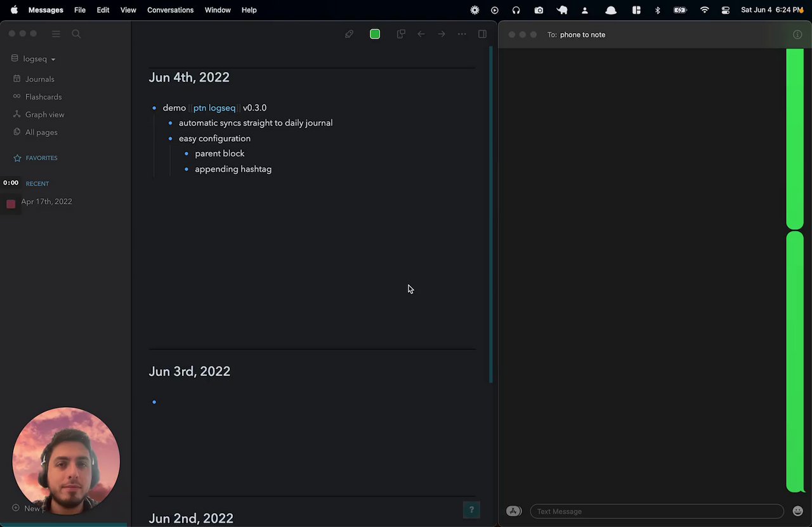Open the Messages app menu
This screenshot has width=812, height=527.
(x=46, y=10)
